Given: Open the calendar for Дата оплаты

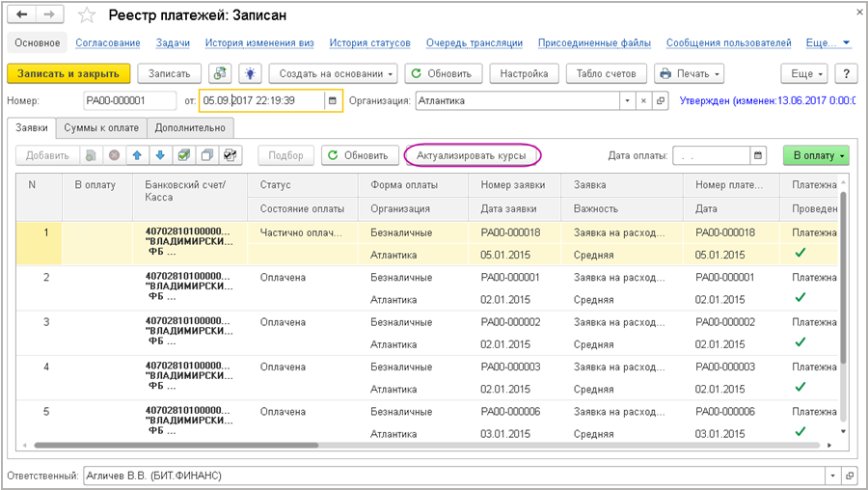Looking at the screenshot, I should click(x=758, y=155).
